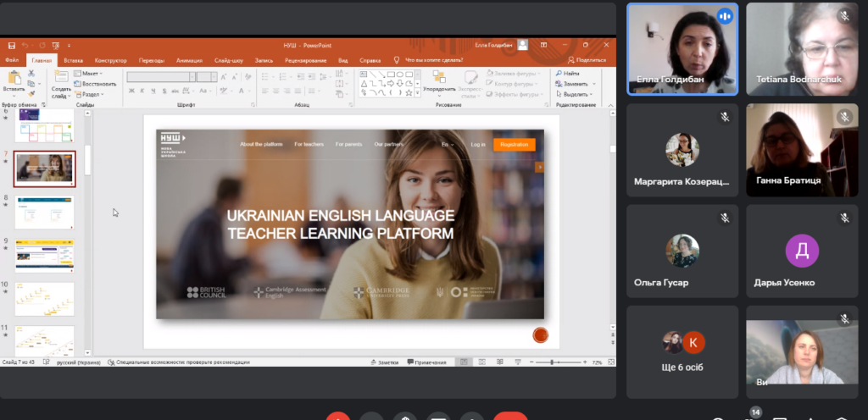Select slide 8 thumbnail

click(44, 212)
